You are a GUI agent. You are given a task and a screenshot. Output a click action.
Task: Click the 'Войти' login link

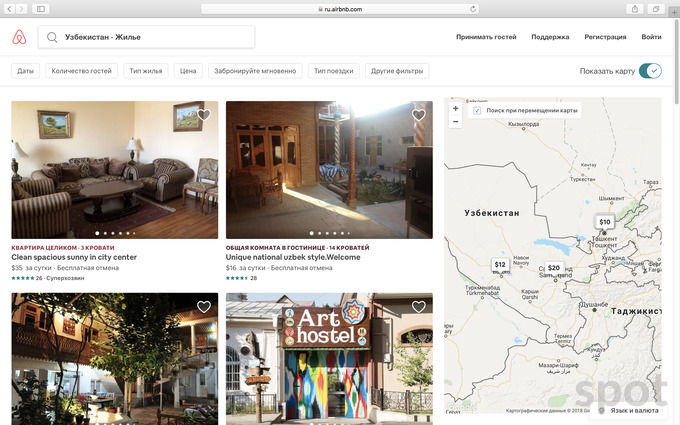[651, 37]
